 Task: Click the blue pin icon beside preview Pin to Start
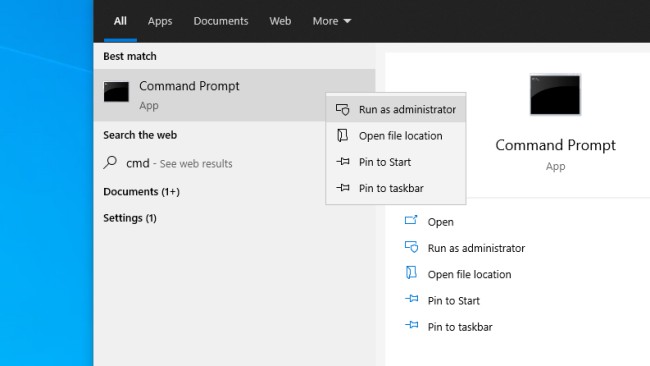pyautogui.click(x=412, y=298)
